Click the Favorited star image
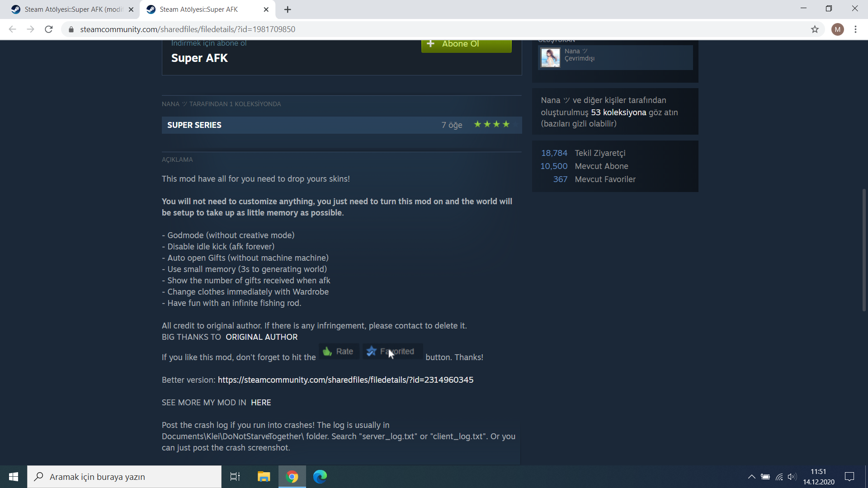Screen dimensions: 868x488 click(392, 352)
